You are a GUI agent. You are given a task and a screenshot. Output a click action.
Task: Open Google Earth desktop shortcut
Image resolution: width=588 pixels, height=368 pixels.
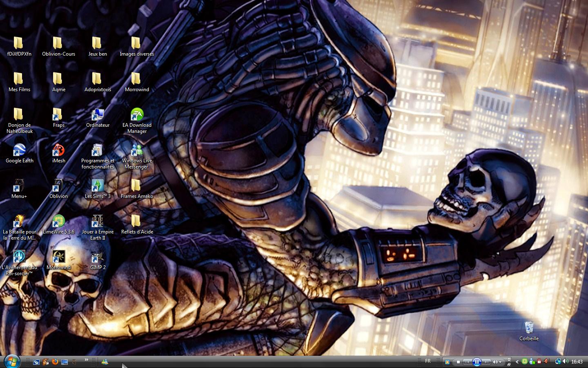click(19, 151)
